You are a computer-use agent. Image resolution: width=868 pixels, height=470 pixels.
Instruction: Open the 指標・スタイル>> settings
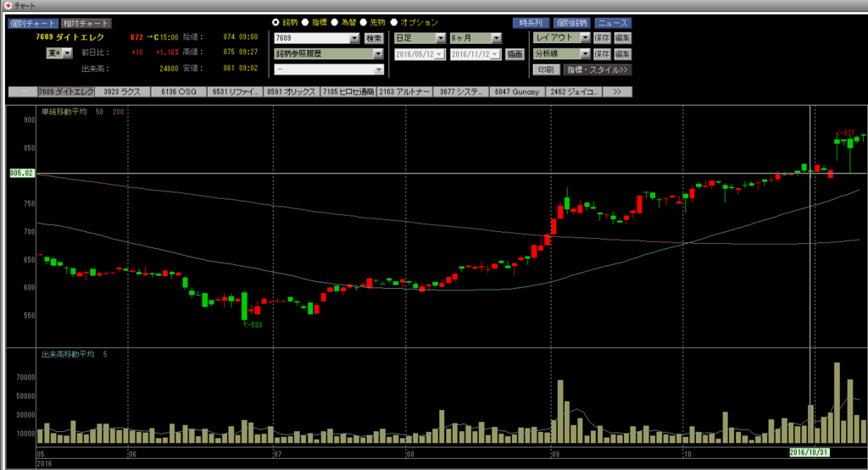[x=598, y=69]
